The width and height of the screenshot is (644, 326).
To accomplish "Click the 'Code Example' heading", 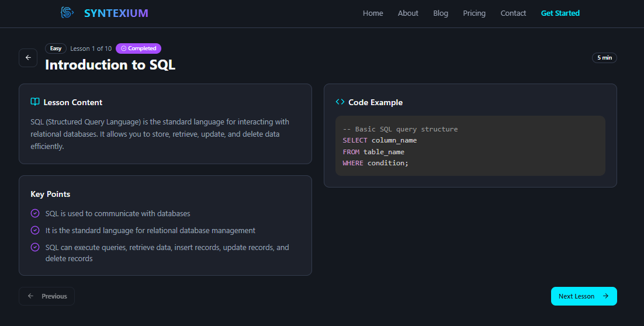I will (375, 102).
